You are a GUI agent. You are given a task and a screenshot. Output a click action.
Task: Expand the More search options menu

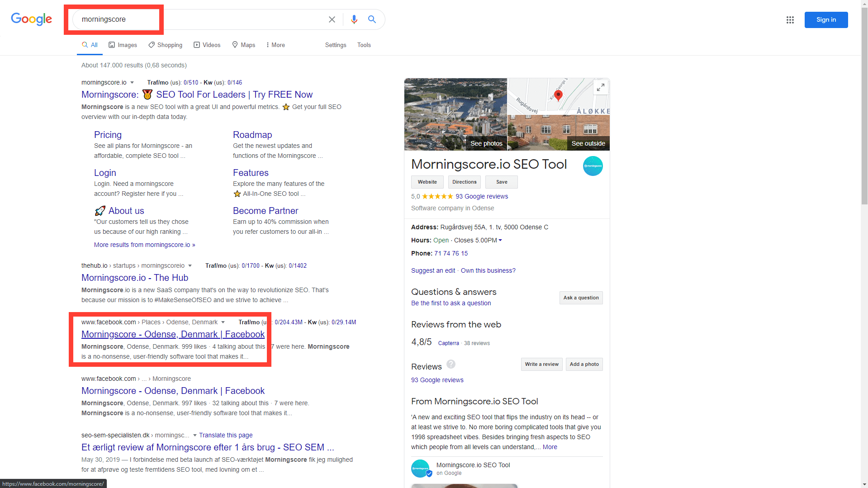click(x=275, y=45)
